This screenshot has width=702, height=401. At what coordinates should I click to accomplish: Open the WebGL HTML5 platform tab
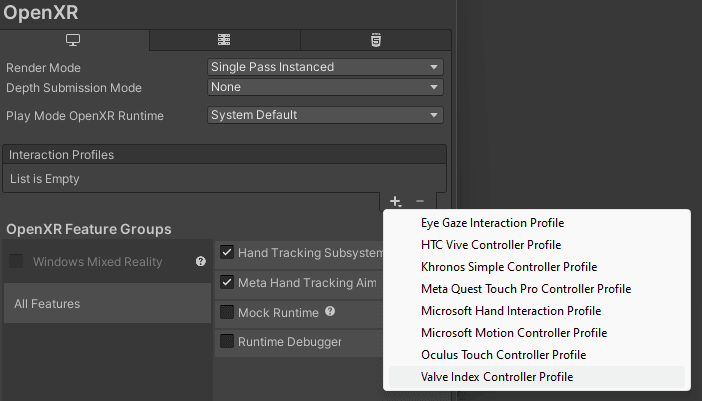click(x=375, y=40)
